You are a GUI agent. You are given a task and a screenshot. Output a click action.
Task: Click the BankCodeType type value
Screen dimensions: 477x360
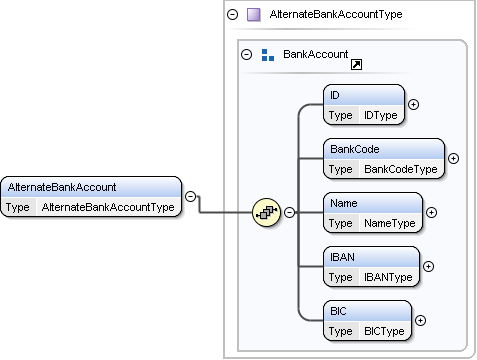(x=401, y=169)
